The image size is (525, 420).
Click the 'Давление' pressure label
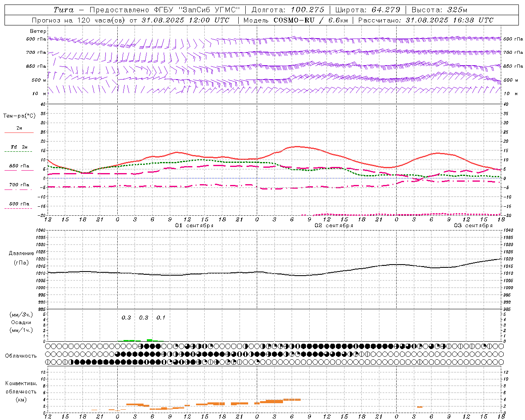[x=21, y=253]
